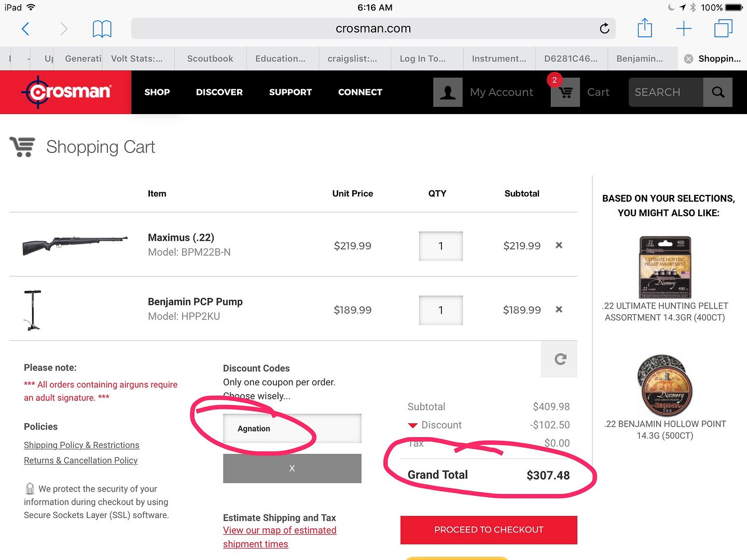Show all open tabs overview
Screen dimensions: 747x560
(723, 28)
